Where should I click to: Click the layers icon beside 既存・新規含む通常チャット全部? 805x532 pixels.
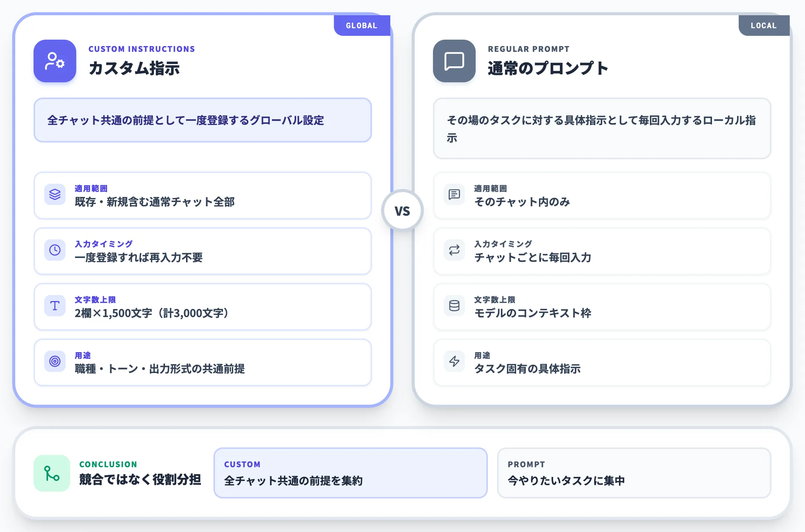pos(55,194)
